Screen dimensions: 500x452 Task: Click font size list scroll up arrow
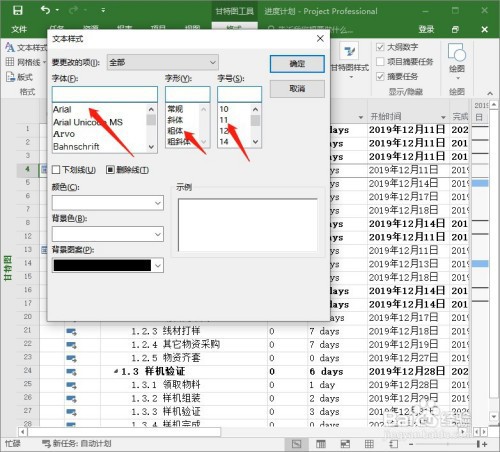(255, 109)
